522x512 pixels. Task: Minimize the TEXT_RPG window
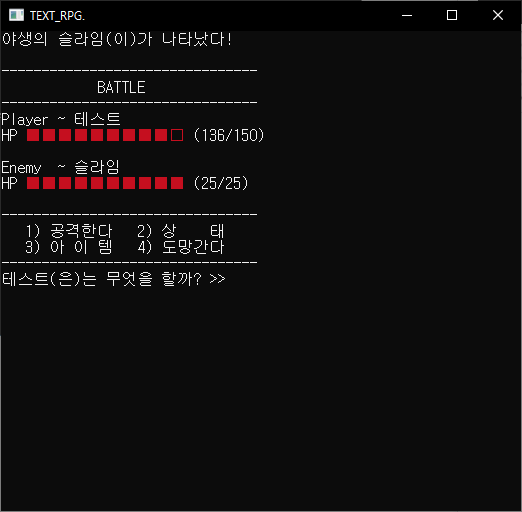(x=407, y=15)
